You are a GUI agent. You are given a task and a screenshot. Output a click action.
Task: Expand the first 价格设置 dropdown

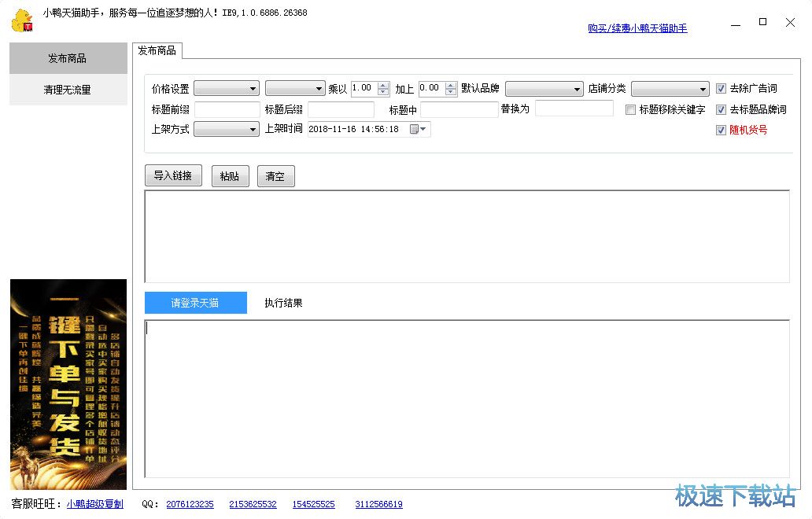[227, 89]
